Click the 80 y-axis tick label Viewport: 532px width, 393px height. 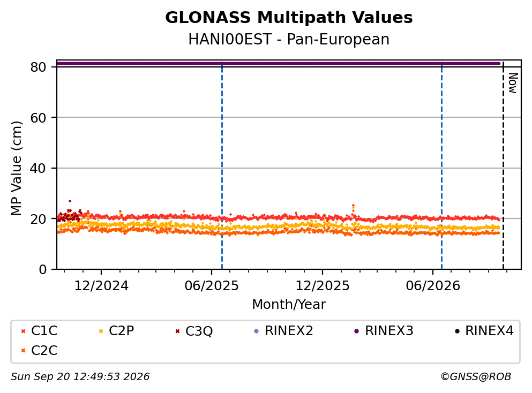[38, 67]
